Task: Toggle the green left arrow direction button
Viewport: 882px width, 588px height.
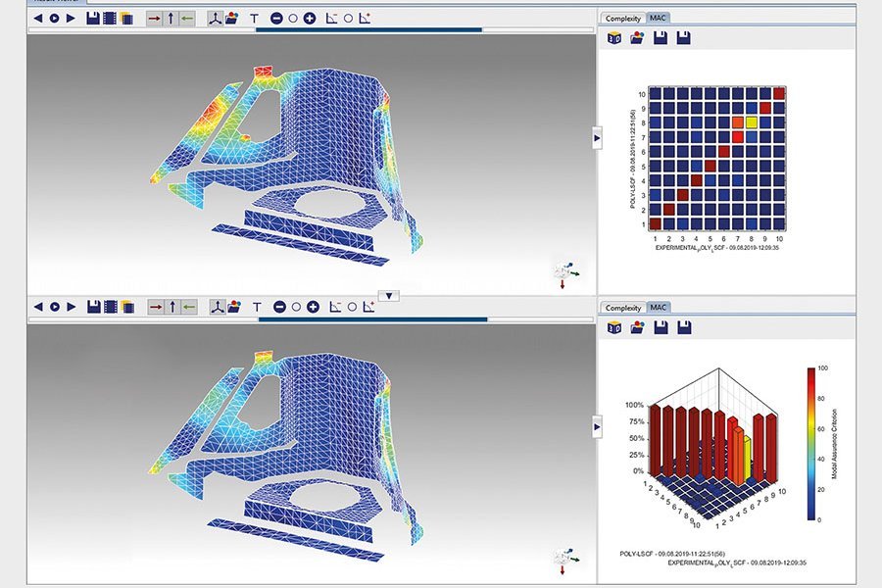Action: tap(186, 17)
